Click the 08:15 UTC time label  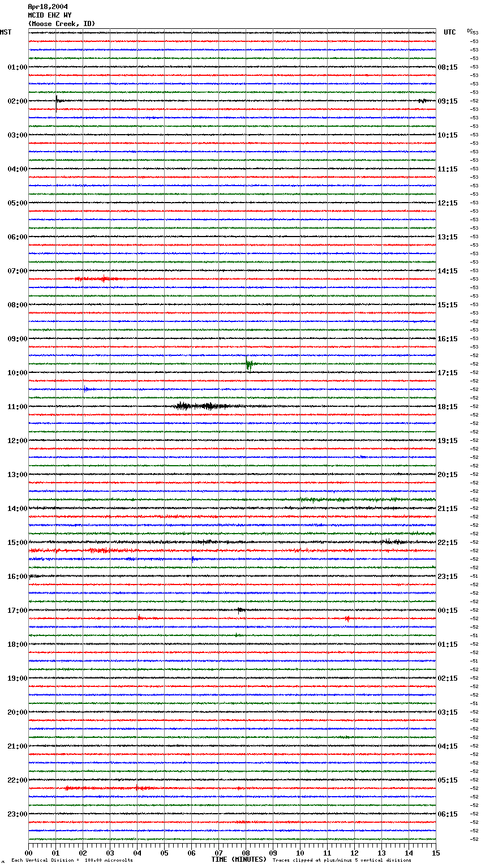pyautogui.click(x=448, y=67)
